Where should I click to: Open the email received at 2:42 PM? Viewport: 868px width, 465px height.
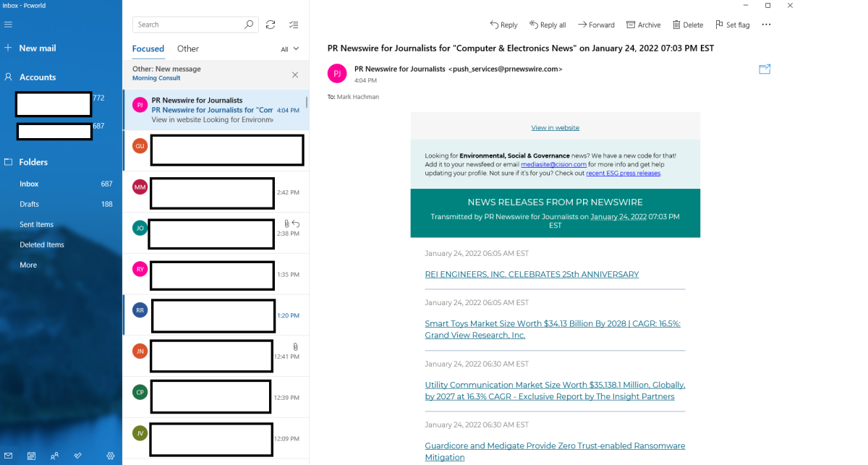[216, 192]
